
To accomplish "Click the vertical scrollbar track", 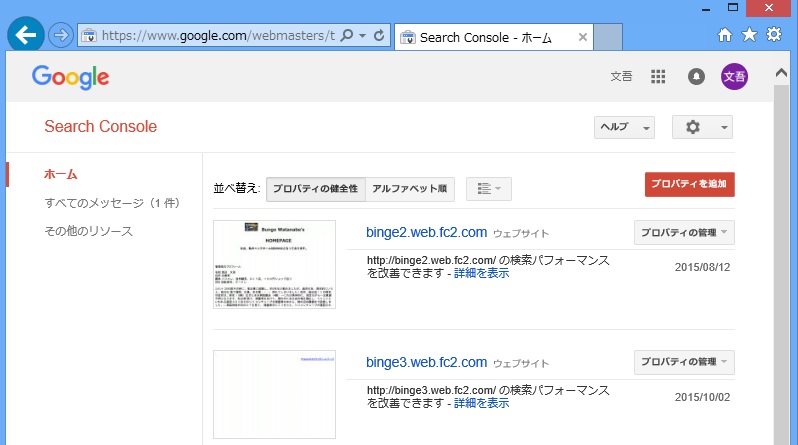I will pyautogui.click(x=781, y=265).
